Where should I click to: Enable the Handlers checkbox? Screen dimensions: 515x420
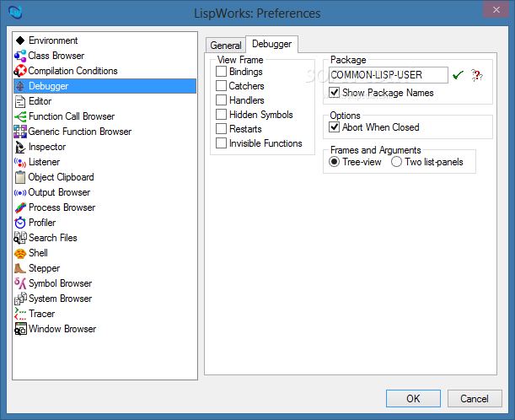(221, 100)
